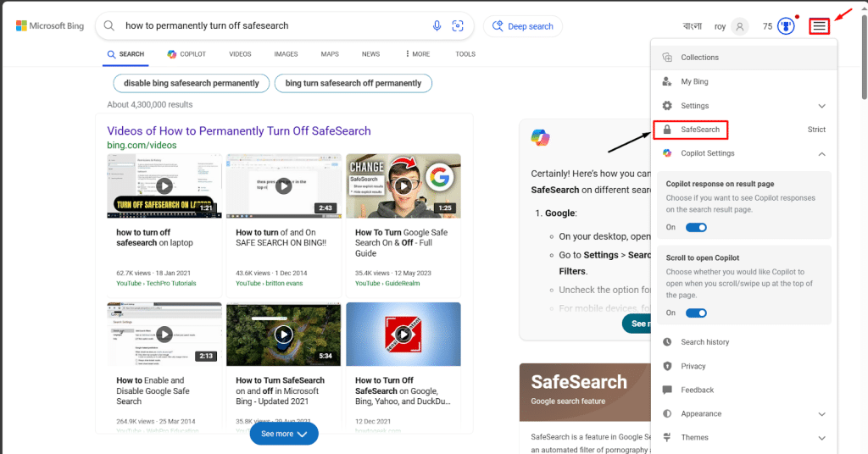
Task: Click the My Bing person icon
Action: (667, 81)
